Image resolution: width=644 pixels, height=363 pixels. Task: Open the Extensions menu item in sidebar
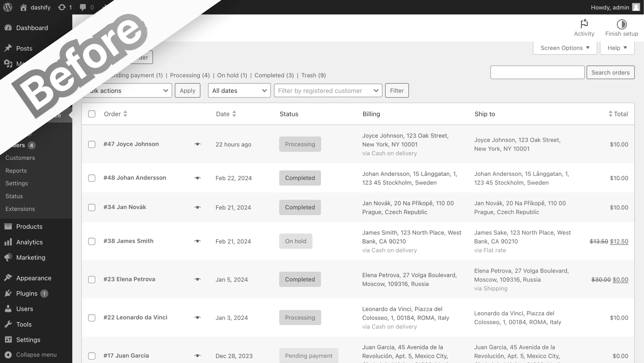coord(20,208)
